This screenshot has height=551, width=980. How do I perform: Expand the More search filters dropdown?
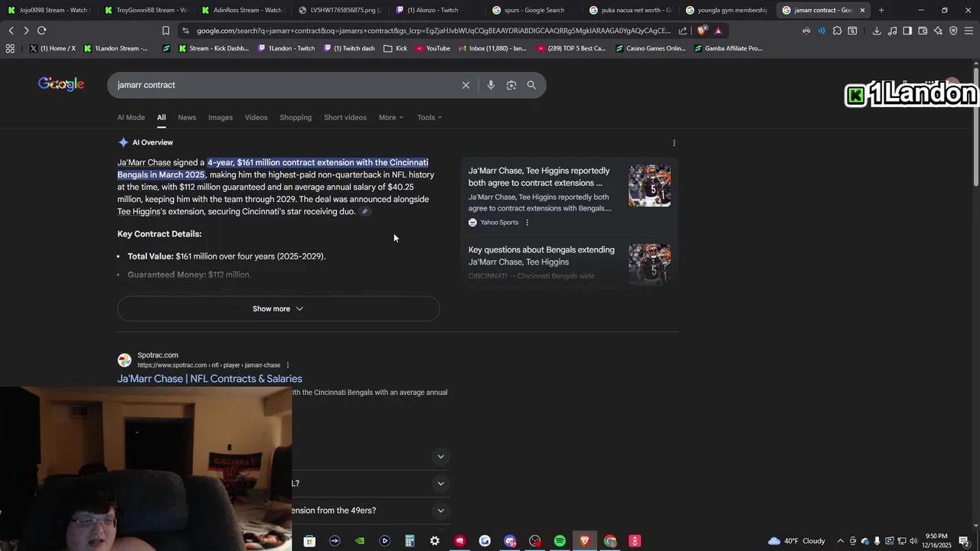[390, 118]
